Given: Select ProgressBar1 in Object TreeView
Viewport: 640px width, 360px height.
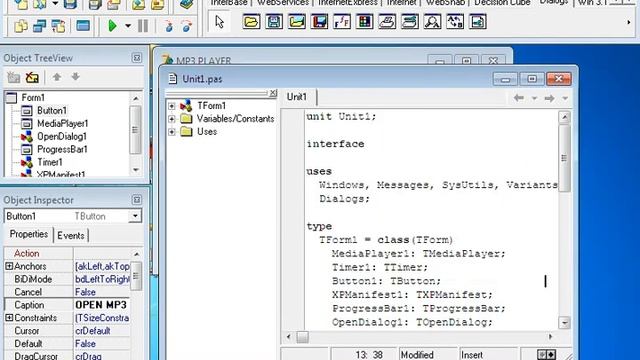Looking at the screenshot, I should tap(62, 149).
